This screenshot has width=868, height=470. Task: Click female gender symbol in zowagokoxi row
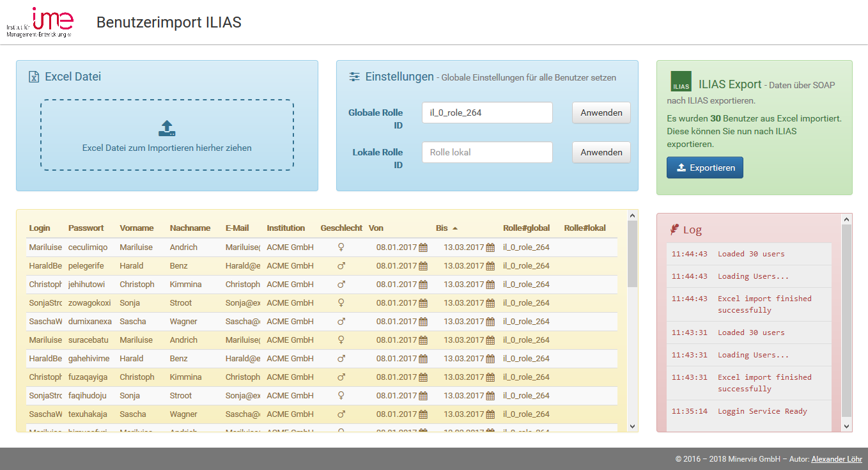(x=341, y=303)
